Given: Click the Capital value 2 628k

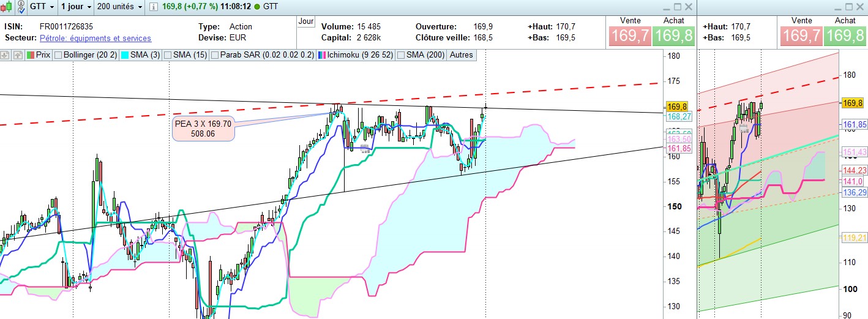Looking at the screenshot, I should pyautogui.click(x=370, y=38).
